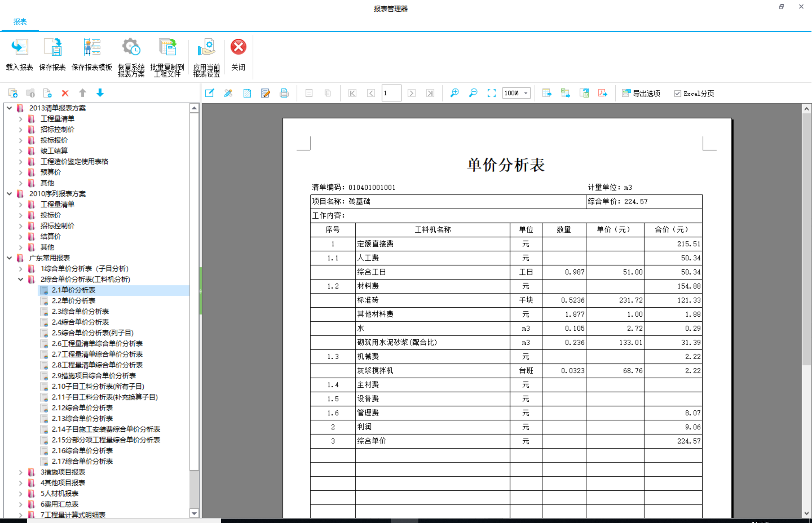The height and width of the screenshot is (523, 812).
Task: Click the tree panel scroll down arrow
Action: pos(194,513)
